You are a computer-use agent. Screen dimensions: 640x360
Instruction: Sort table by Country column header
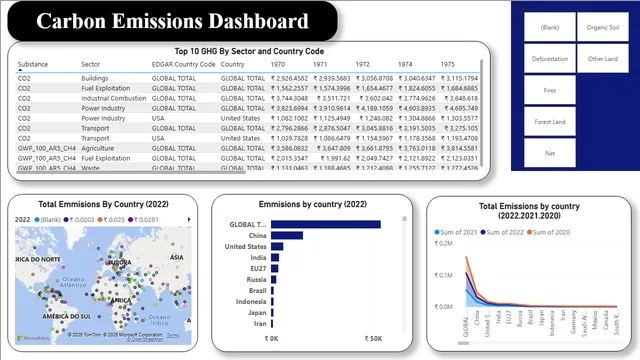232,64
